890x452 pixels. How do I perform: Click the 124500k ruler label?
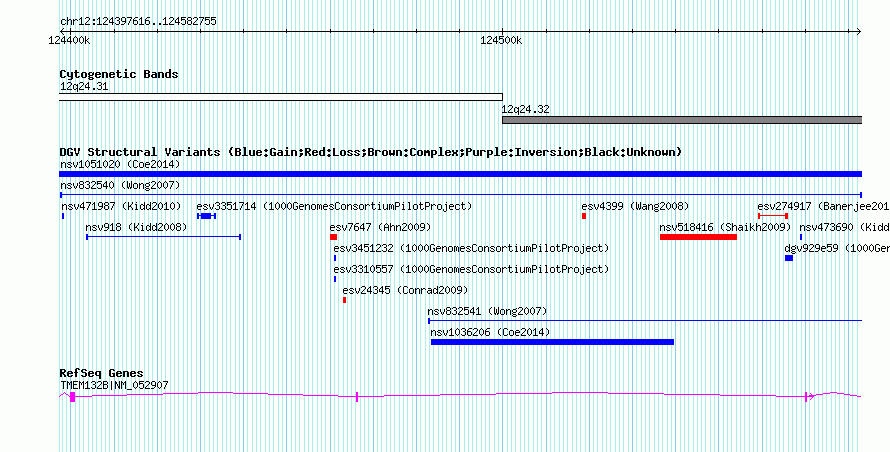[501, 40]
